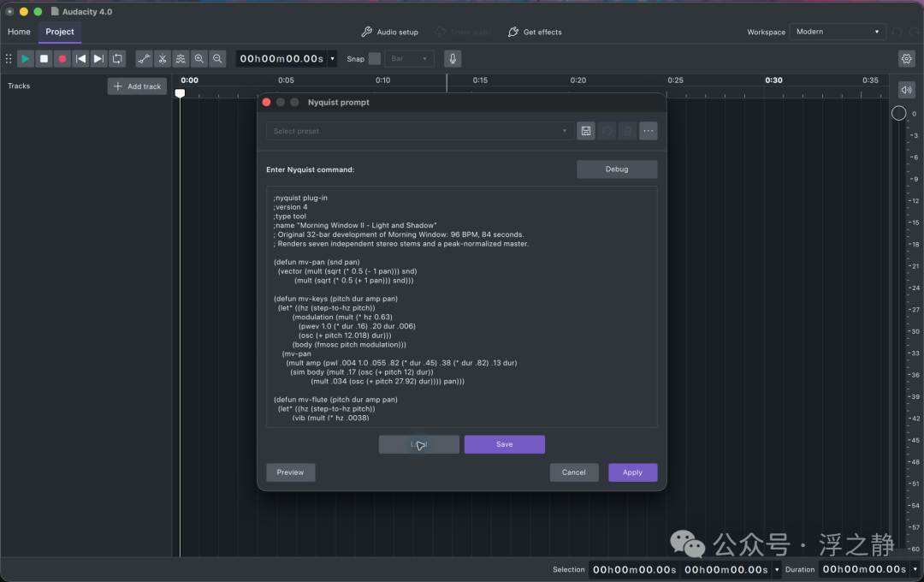Click the wrench icon for Audio setup
924x582 pixels.
(366, 32)
